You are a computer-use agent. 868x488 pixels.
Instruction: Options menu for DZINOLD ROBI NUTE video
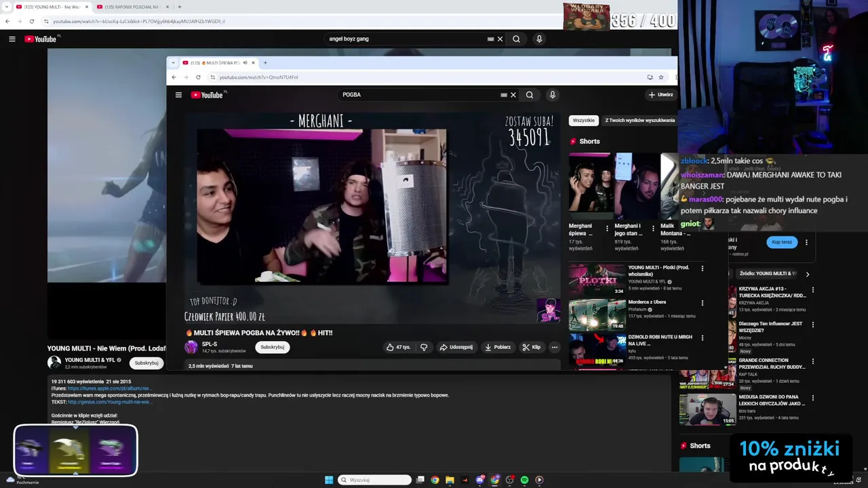(702, 338)
